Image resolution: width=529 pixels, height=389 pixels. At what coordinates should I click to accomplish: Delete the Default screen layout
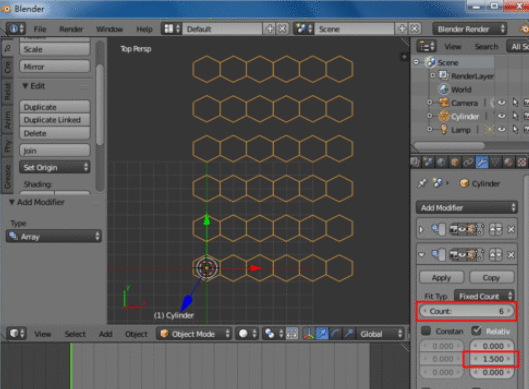(x=282, y=29)
